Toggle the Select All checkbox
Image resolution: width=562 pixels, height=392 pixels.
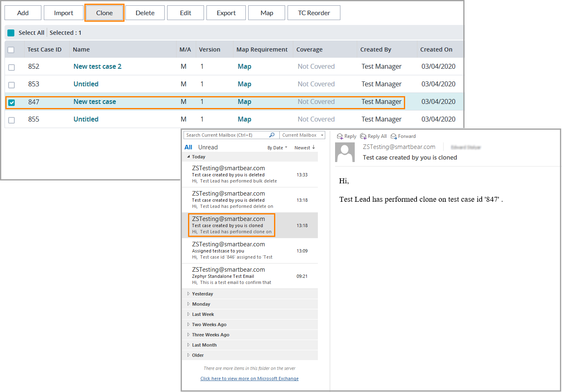pyautogui.click(x=11, y=33)
